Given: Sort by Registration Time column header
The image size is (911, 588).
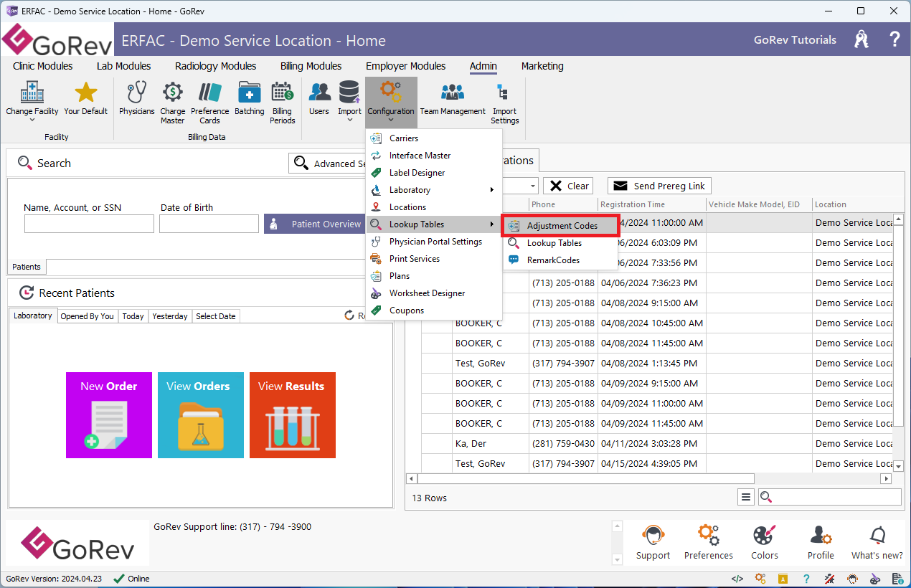Looking at the screenshot, I should (651, 204).
